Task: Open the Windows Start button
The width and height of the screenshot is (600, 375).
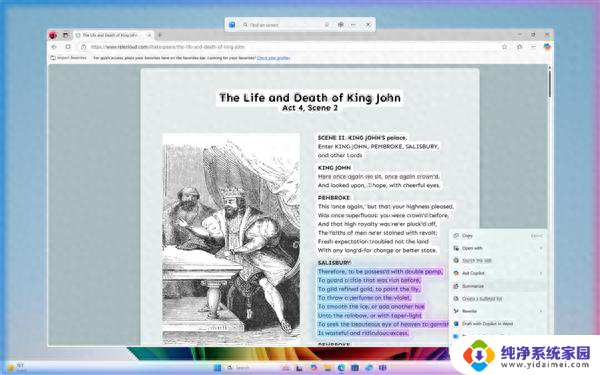Action: click(x=217, y=368)
